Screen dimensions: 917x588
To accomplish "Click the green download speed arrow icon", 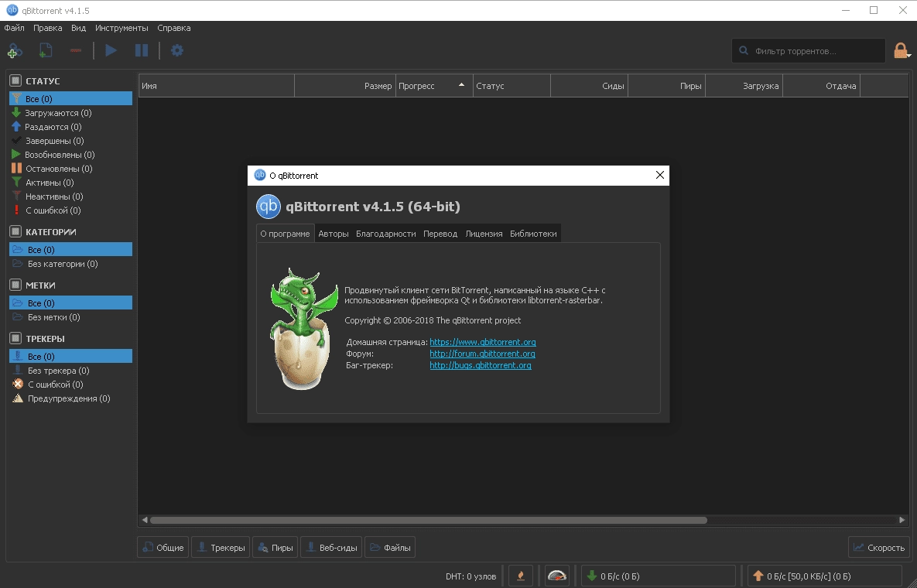I will tap(591, 576).
